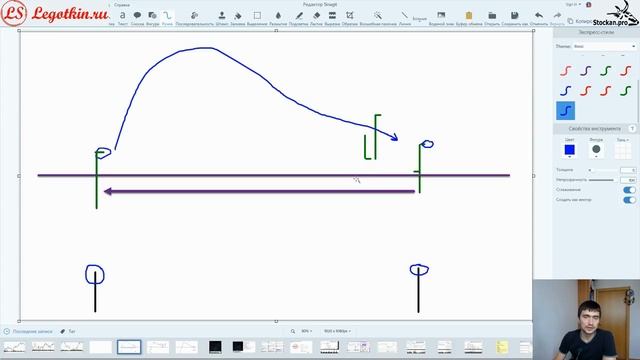Apply blue pen style in second row
The width and height of the screenshot is (640, 360).
(x=566, y=91)
